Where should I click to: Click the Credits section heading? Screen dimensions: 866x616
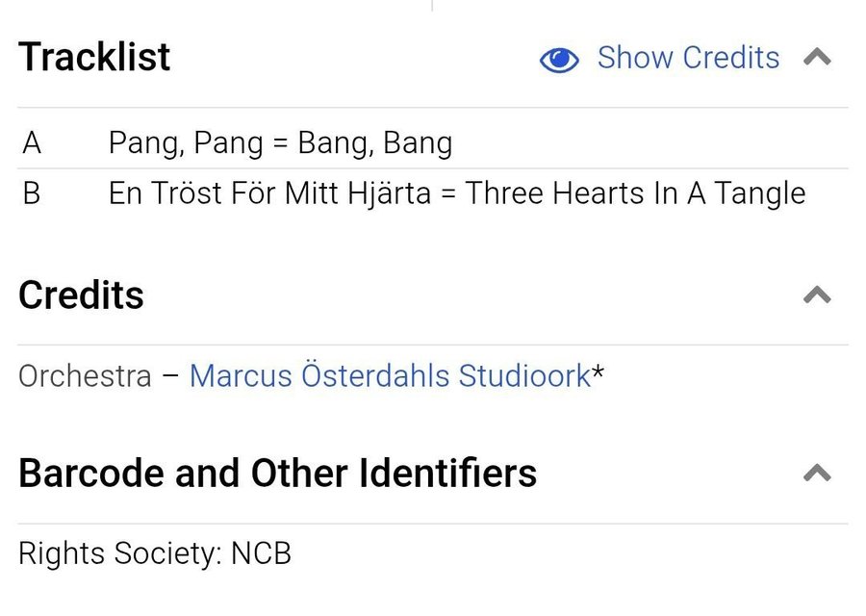[81, 295]
